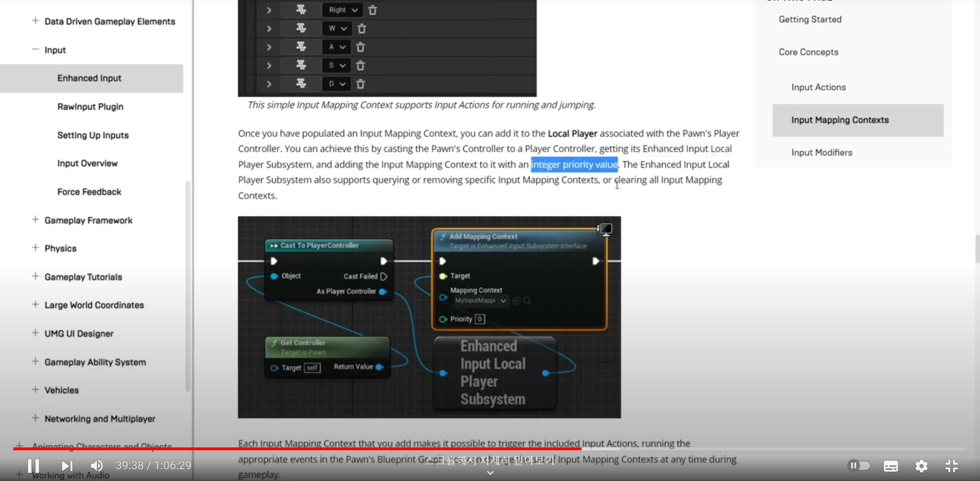The image size is (980, 481).
Task: Expand the UMG UI Designer section
Action: pyautogui.click(x=35, y=333)
